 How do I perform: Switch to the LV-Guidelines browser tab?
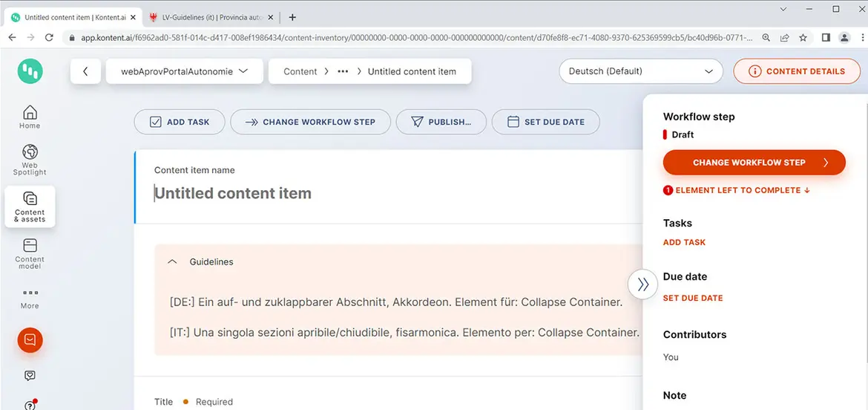click(207, 17)
